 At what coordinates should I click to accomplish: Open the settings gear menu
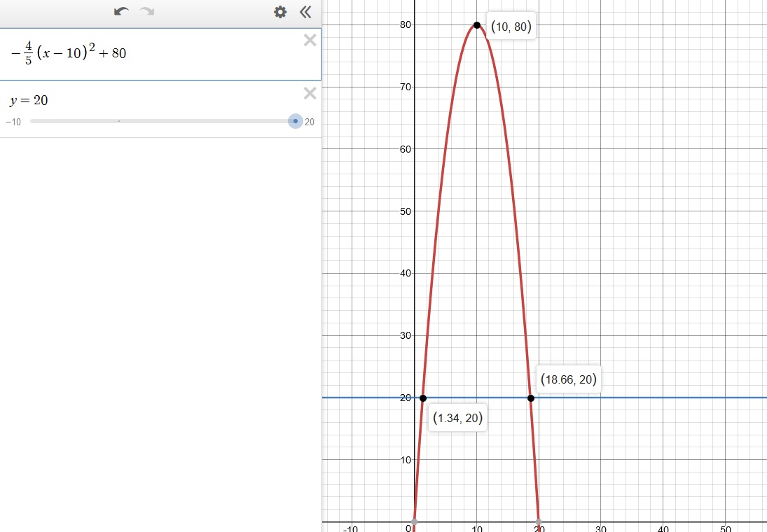point(280,12)
